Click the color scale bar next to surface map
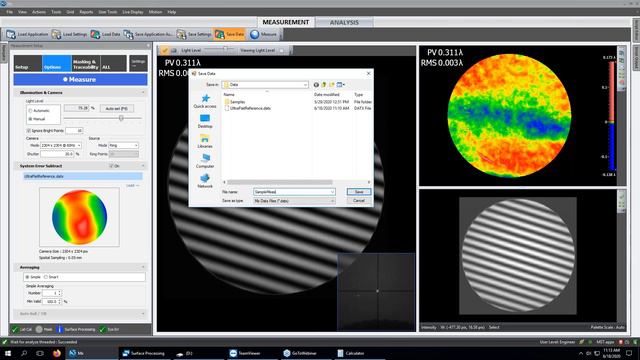Image resolution: width=640 pixels, height=360 pixels. pos(611,116)
